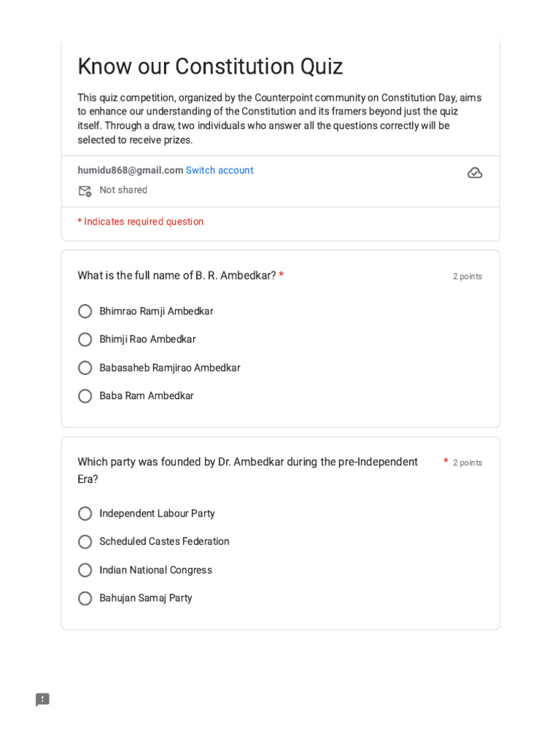Pick the Baba Ram Ambedkar option
560x747 pixels.
[x=85, y=396]
